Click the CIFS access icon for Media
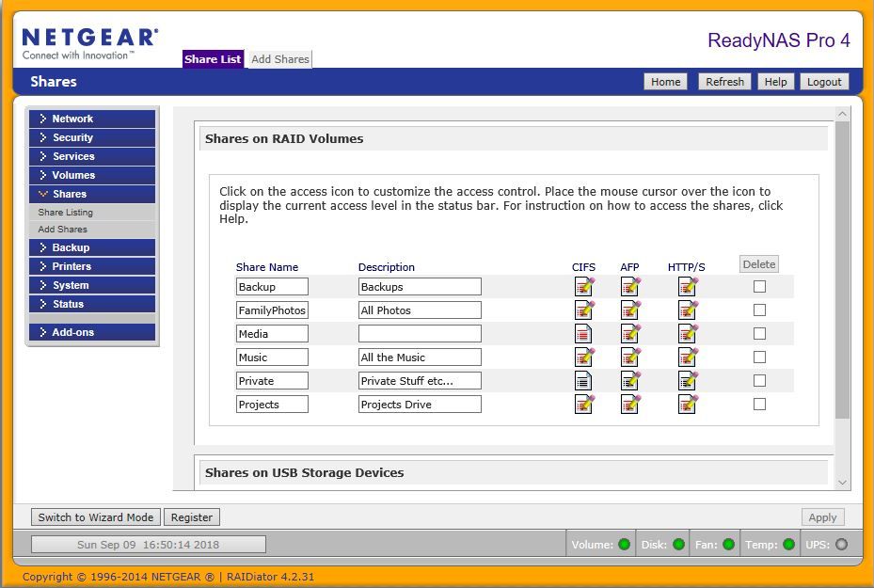This screenshot has width=874, height=588. click(x=584, y=333)
